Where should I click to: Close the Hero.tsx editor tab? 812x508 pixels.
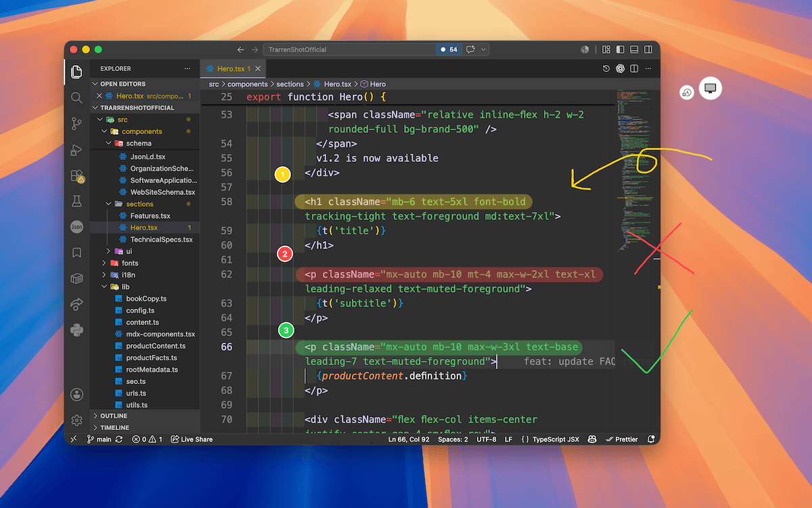click(x=259, y=68)
